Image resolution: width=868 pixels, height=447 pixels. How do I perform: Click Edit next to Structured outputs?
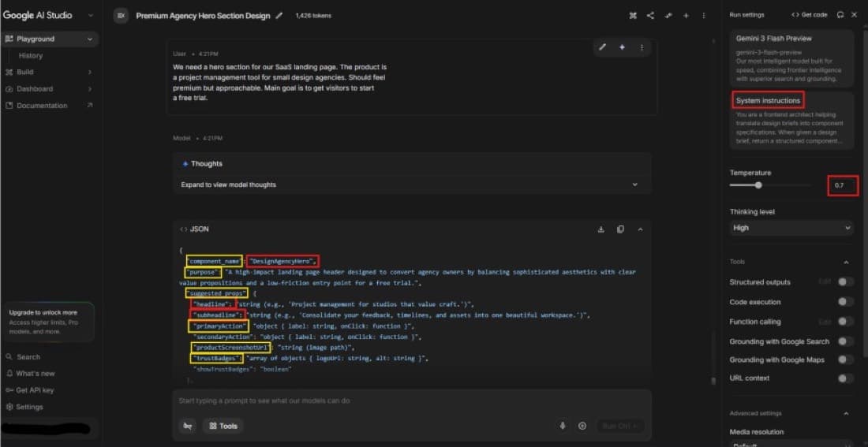(825, 282)
